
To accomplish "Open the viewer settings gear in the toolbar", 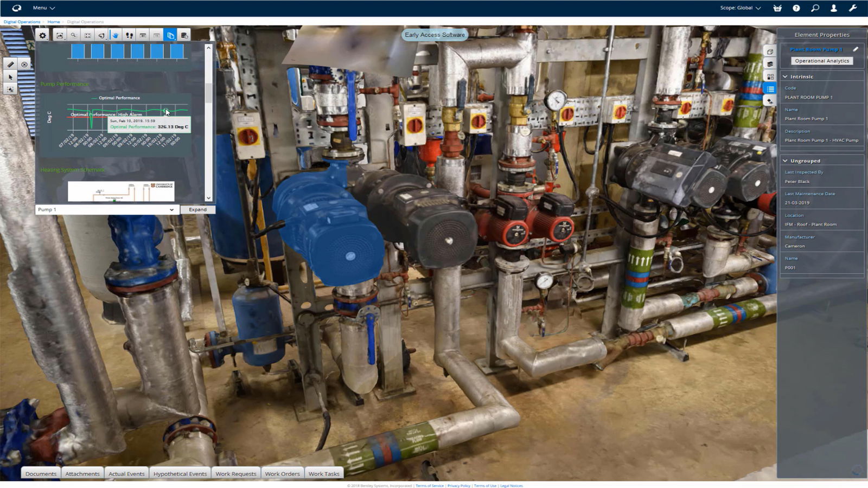I will (x=43, y=35).
